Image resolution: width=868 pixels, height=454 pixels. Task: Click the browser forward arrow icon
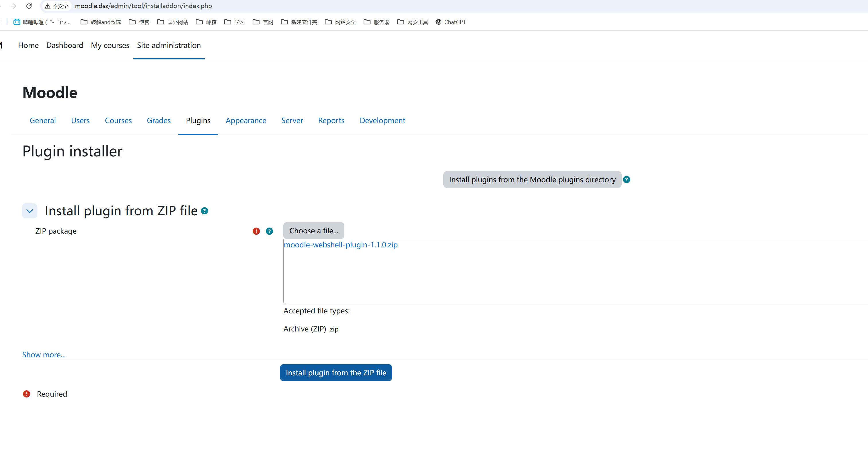13,6
